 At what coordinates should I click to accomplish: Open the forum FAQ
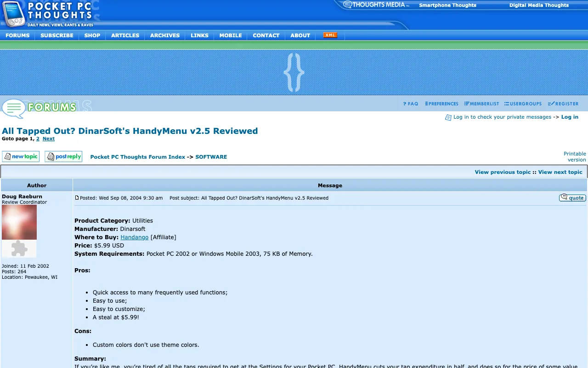click(411, 104)
